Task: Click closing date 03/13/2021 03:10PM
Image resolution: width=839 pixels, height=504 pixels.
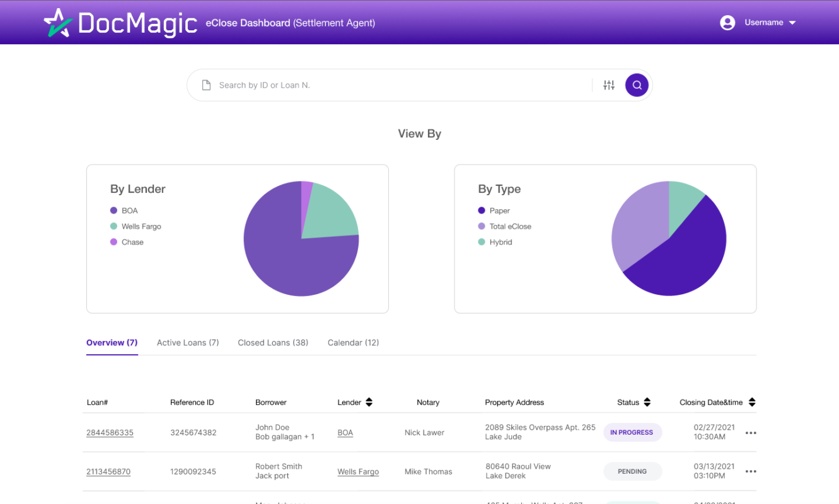Action: tap(714, 471)
